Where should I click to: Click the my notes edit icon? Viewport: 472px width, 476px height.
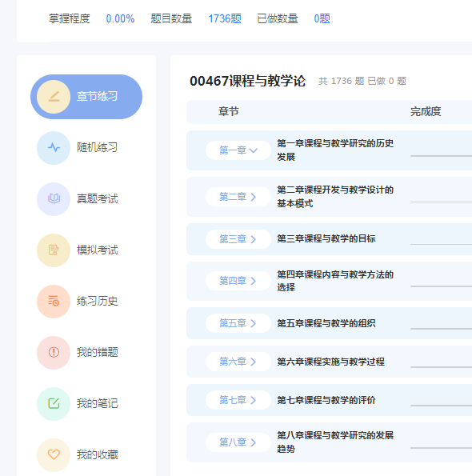54,403
